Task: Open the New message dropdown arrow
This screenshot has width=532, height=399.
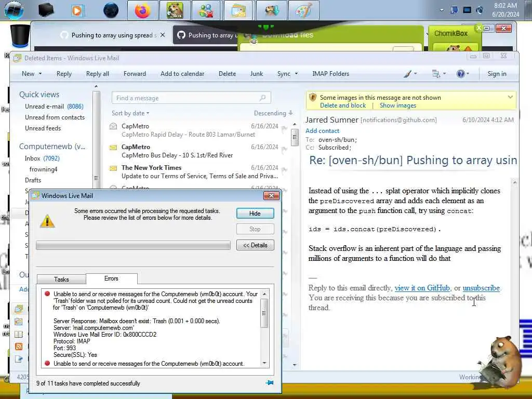Action: (x=40, y=74)
